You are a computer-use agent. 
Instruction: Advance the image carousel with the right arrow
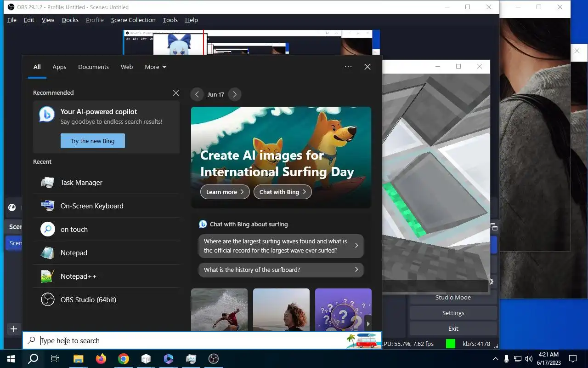point(368,323)
